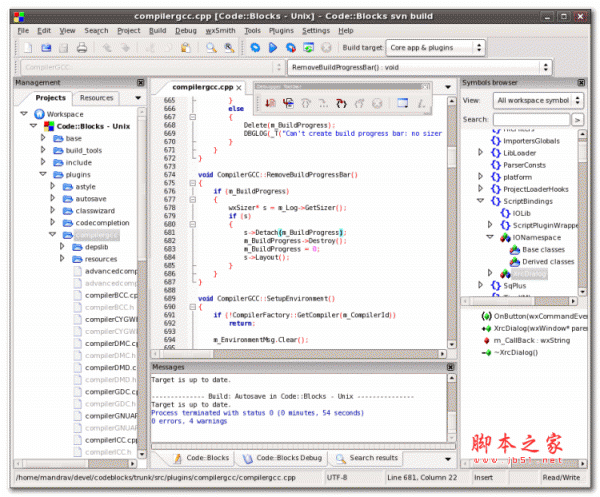600x497 pixels.
Task: Click the Build gear icon
Action: [255, 48]
